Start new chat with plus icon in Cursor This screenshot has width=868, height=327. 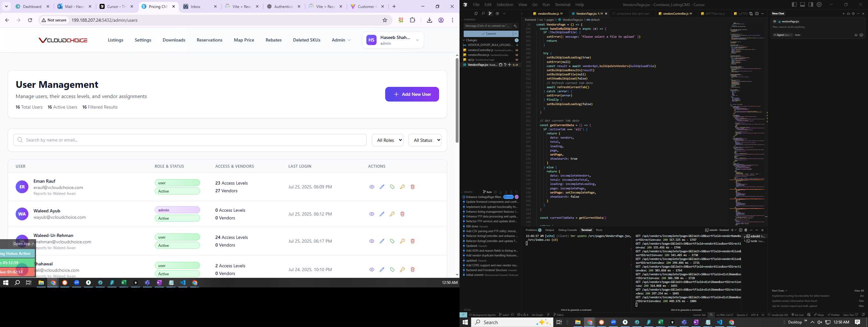pyautogui.click(x=844, y=14)
